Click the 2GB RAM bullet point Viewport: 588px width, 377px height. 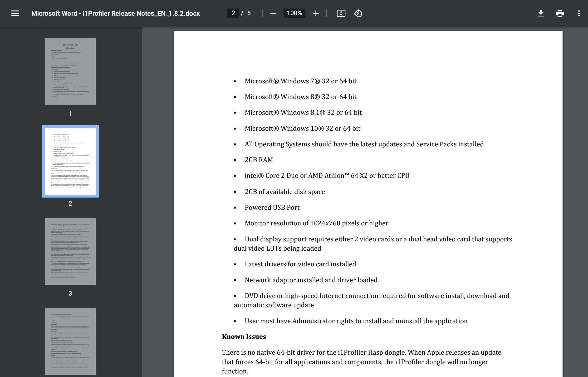pyautogui.click(x=259, y=160)
